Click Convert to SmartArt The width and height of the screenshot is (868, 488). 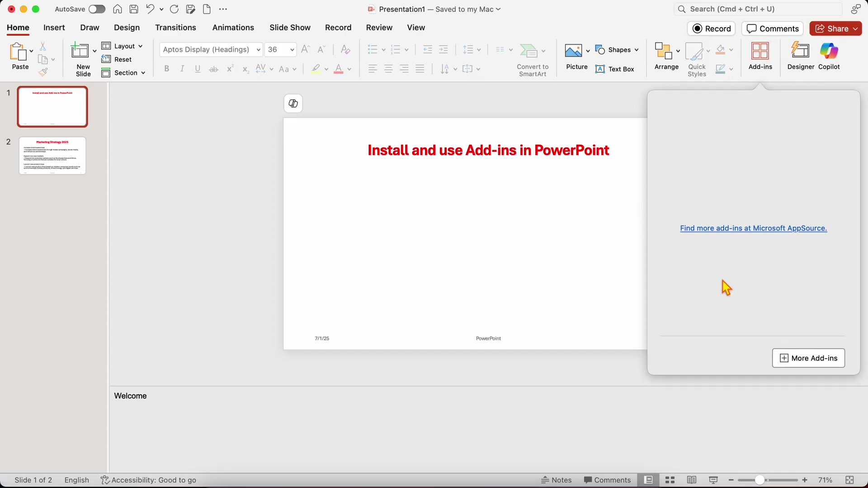point(533,60)
